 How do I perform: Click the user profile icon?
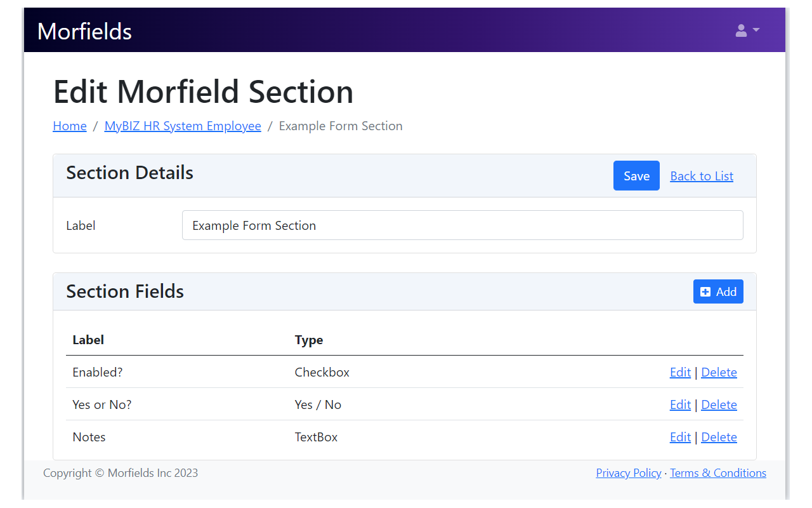point(741,30)
